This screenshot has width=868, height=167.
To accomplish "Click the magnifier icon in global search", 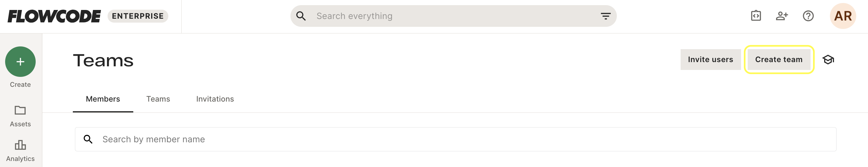I will [x=301, y=16].
